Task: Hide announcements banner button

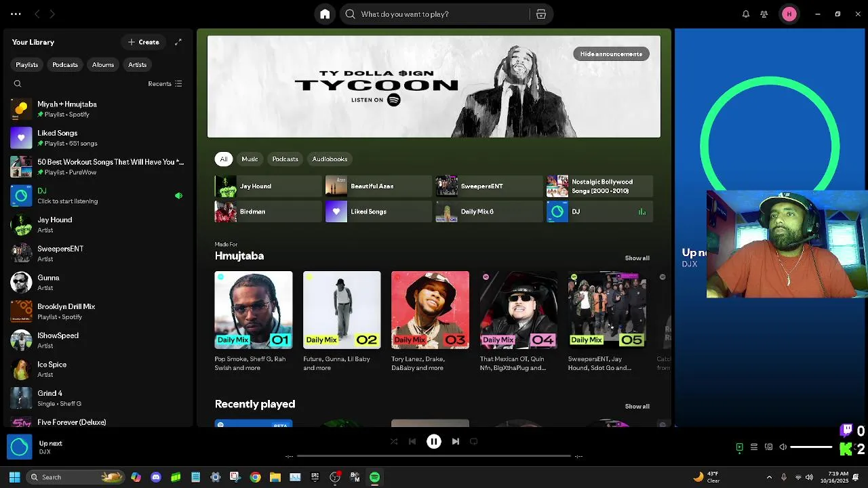Action: click(611, 54)
